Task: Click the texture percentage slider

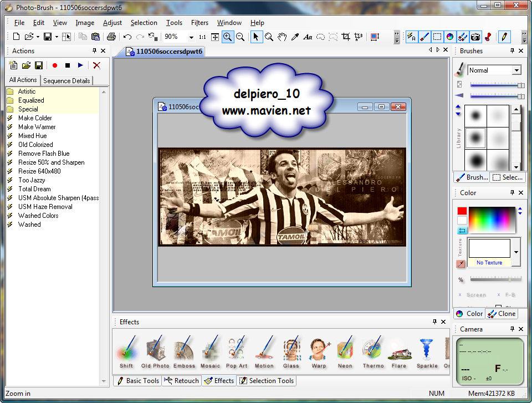Action: pyautogui.click(x=495, y=279)
